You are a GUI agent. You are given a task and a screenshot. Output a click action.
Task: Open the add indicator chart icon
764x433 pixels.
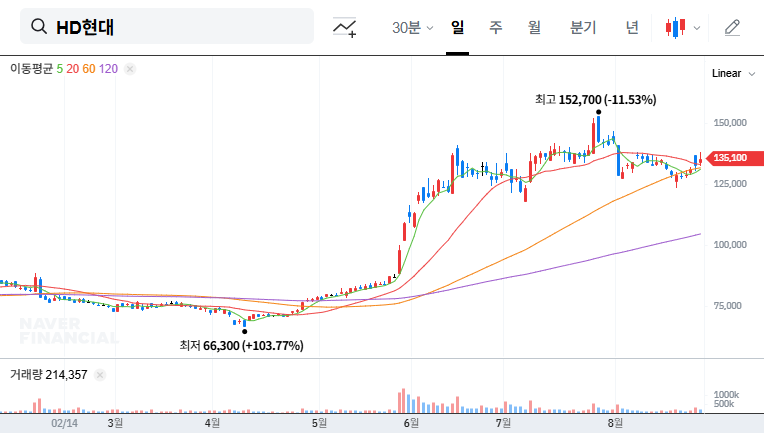(344, 27)
